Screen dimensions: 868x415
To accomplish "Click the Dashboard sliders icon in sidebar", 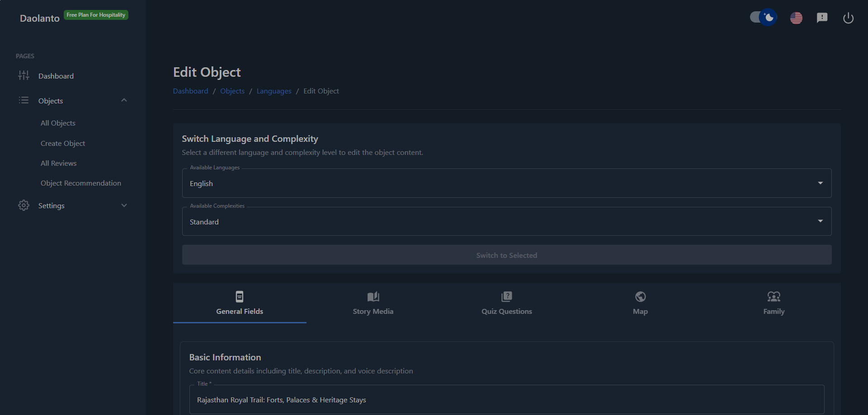I will coord(24,75).
